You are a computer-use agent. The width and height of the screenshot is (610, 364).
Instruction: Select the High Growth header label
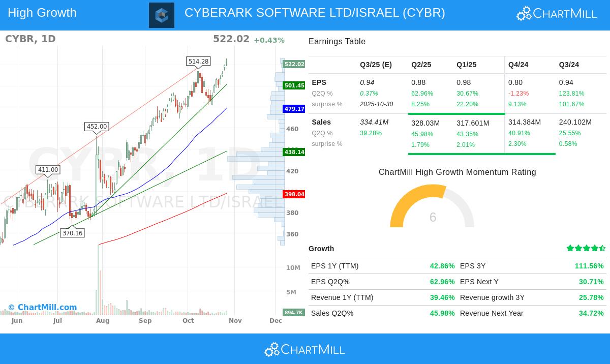pos(42,13)
